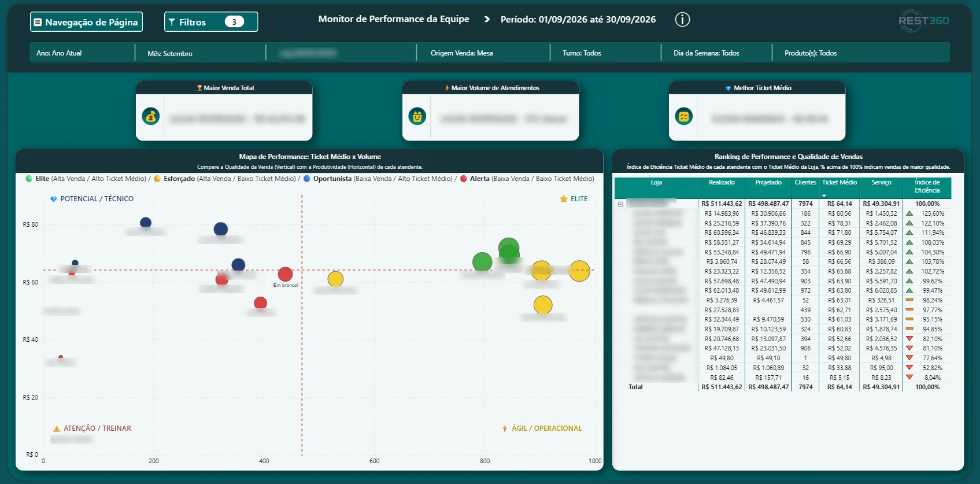Image resolution: width=980 pixels, height=484 pixels.
Task: Click the green Elite legend dot
Action: tap(29, 179)
